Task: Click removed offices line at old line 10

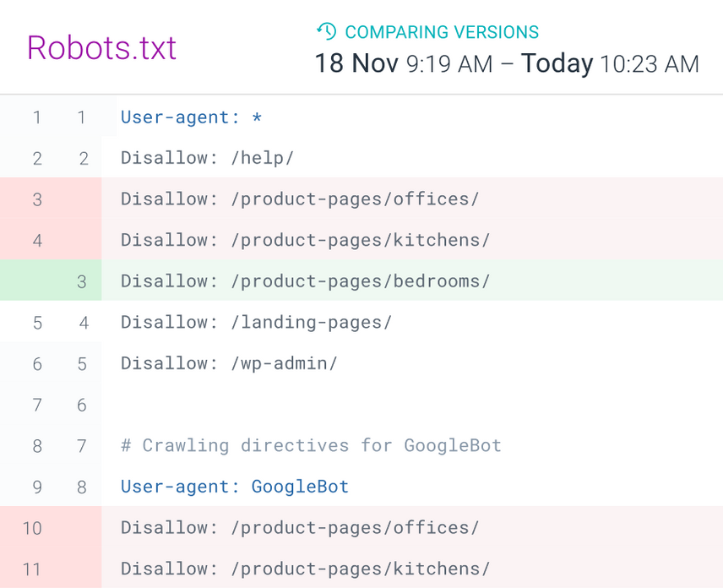Action: [x=300, y=528]
